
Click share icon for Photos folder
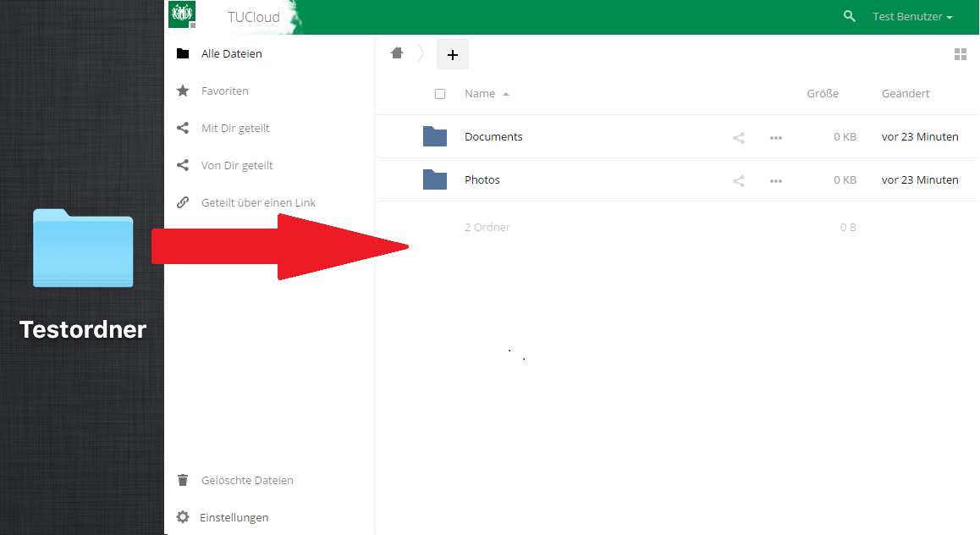[x=739, y=180]
